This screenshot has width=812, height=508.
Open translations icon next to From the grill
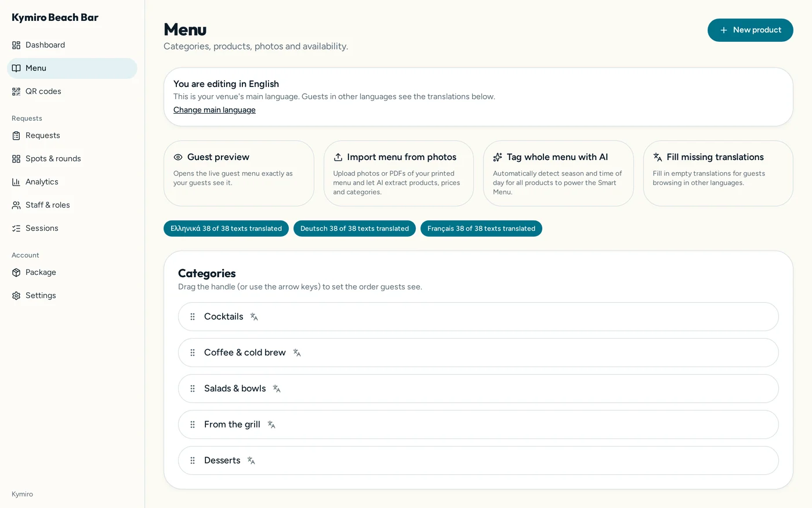coord(271,424)
